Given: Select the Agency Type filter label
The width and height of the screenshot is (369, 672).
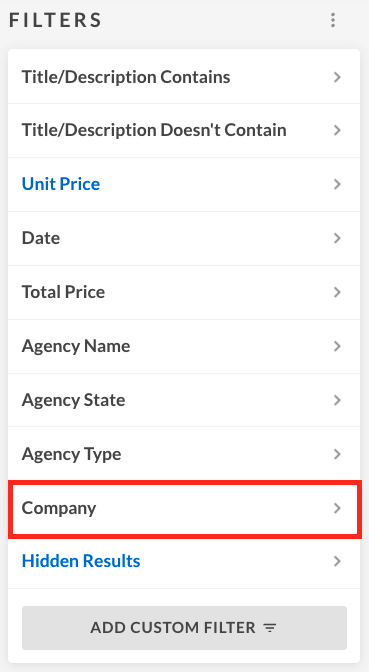Looking at the screenshot, I should (x=72, y=454).
